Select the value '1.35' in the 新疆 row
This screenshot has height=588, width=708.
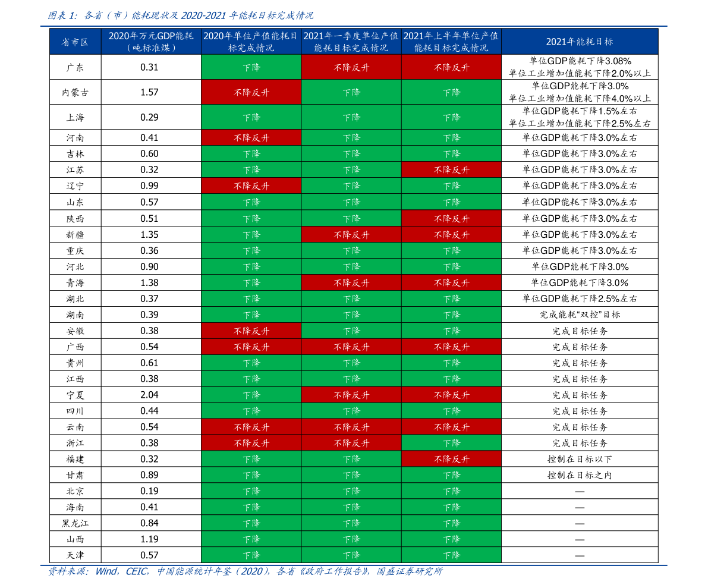click(149, 234)
